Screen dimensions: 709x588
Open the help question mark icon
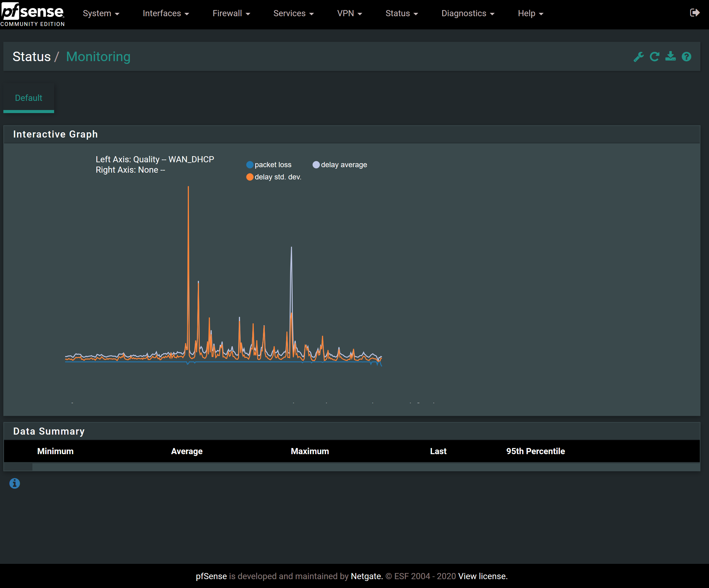click(x=686, y=57)
